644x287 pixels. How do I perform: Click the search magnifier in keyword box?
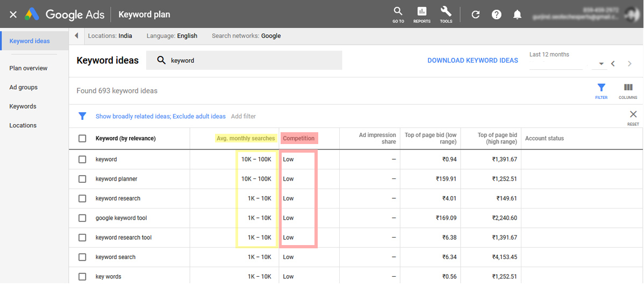pyautogui.click(x=161, y=60)
